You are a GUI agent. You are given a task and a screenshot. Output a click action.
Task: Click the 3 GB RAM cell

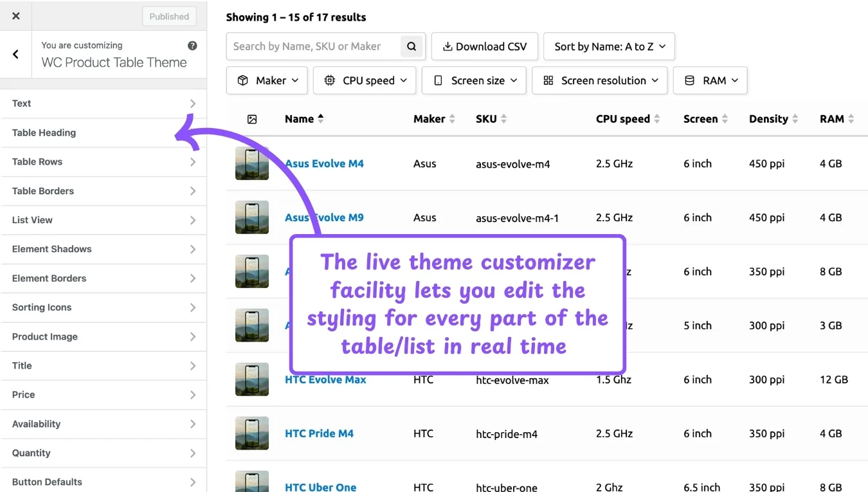[831, 325]
